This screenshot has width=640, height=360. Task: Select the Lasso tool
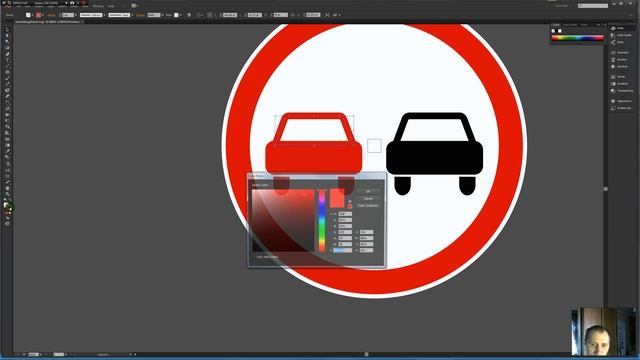pyautogui.click(x=7, y=48)
